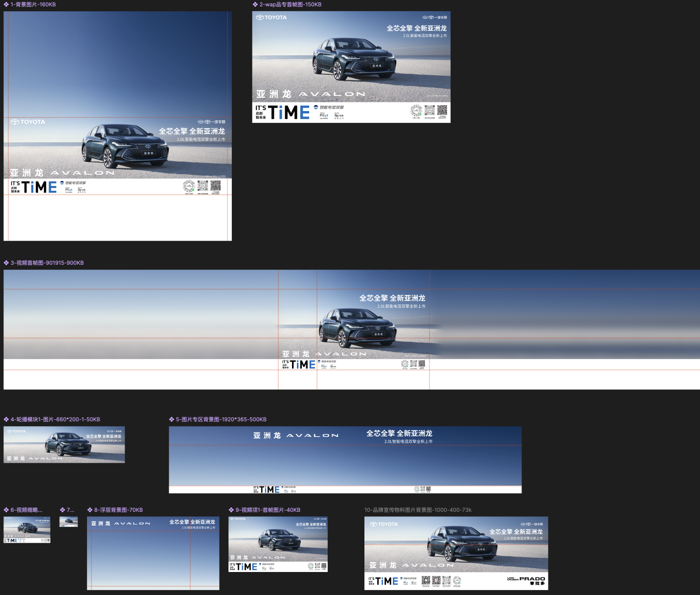Viewport: 700px width, 595px height.
Task: Click the car in the 10-品牌宣传物料 frame
Action: 462,543
